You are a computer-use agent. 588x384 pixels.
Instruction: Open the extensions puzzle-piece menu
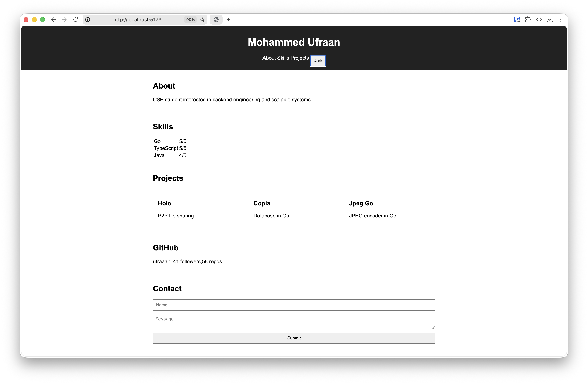528,20
